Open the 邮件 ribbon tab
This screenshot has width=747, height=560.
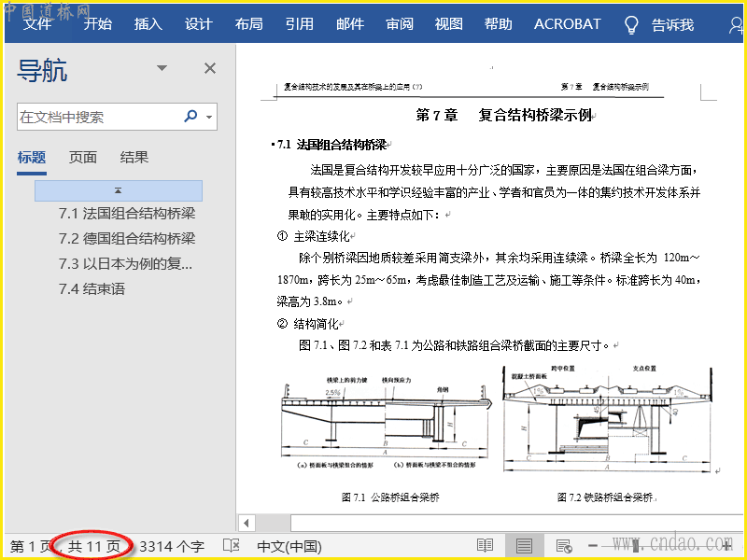point(349,24)
